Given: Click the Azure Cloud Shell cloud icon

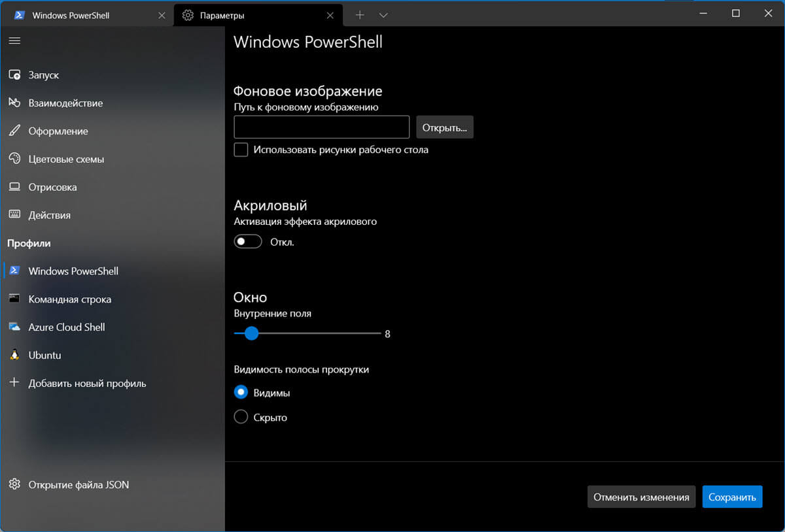Looking at the screenshot, I should 14,327.
